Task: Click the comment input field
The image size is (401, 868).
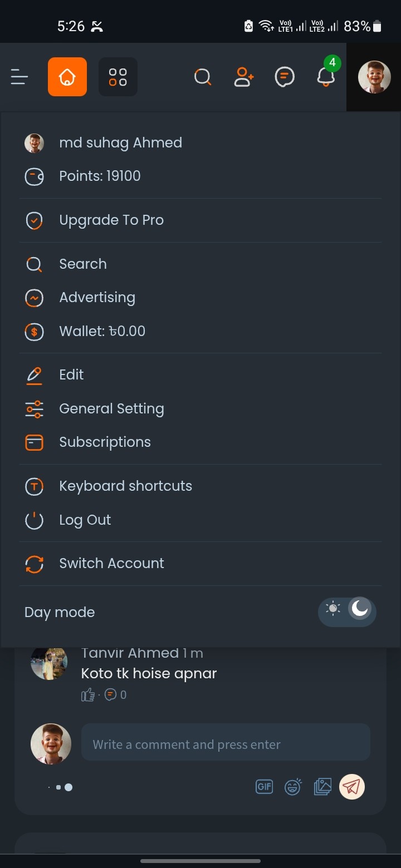Action: (x=226, y=744)
